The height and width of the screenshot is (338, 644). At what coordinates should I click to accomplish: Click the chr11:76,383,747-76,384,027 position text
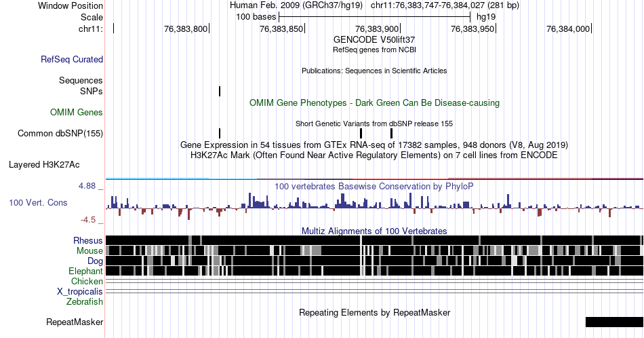point(445,5)
